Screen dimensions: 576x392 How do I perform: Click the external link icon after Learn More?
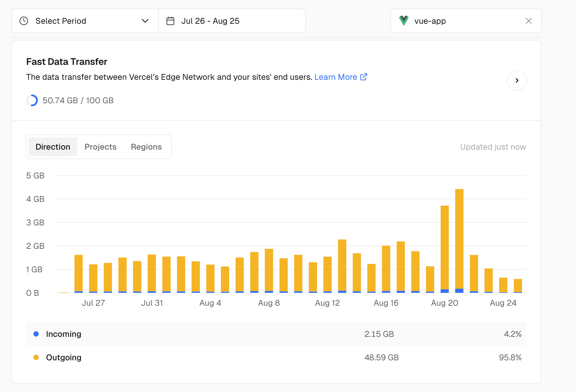364,77
